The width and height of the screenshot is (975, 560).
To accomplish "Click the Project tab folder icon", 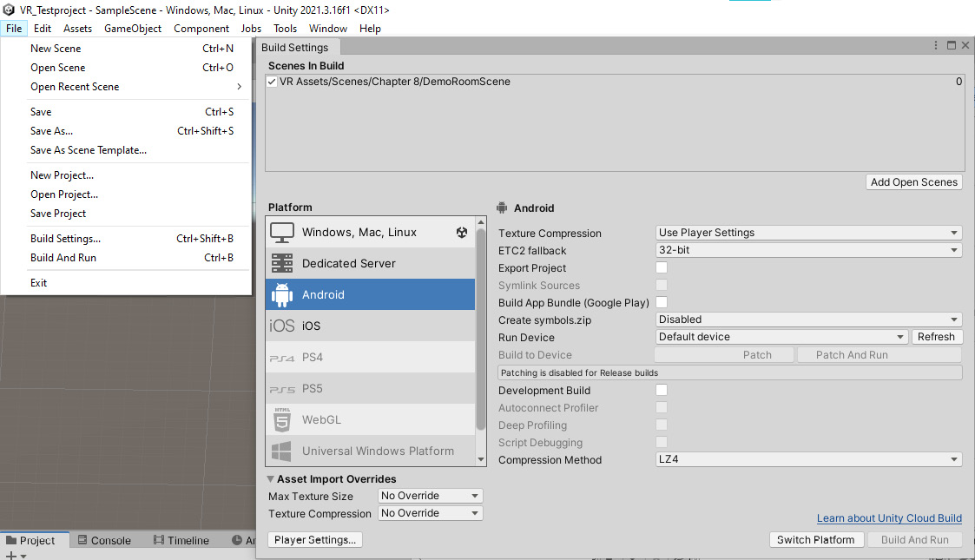I will pos(11,540).
